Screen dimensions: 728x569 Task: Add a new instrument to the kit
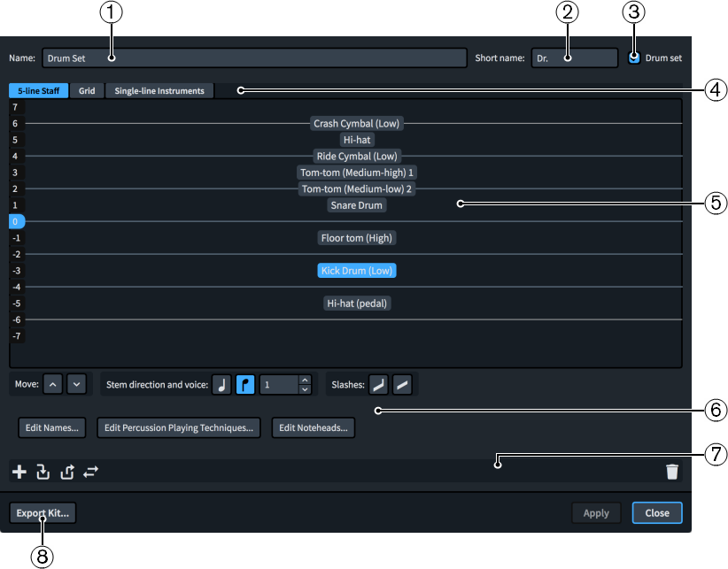click(19, 472)
